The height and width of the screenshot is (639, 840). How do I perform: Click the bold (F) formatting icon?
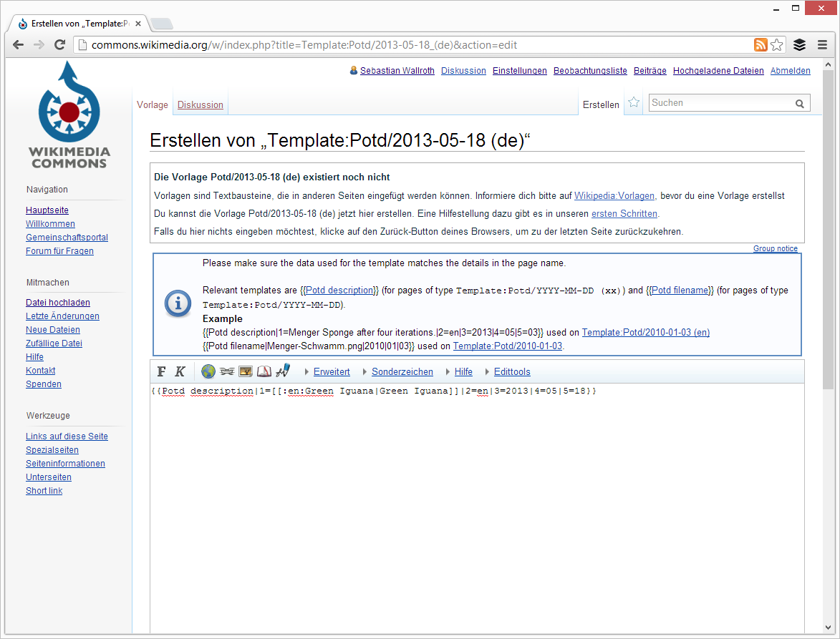[162, 371]
